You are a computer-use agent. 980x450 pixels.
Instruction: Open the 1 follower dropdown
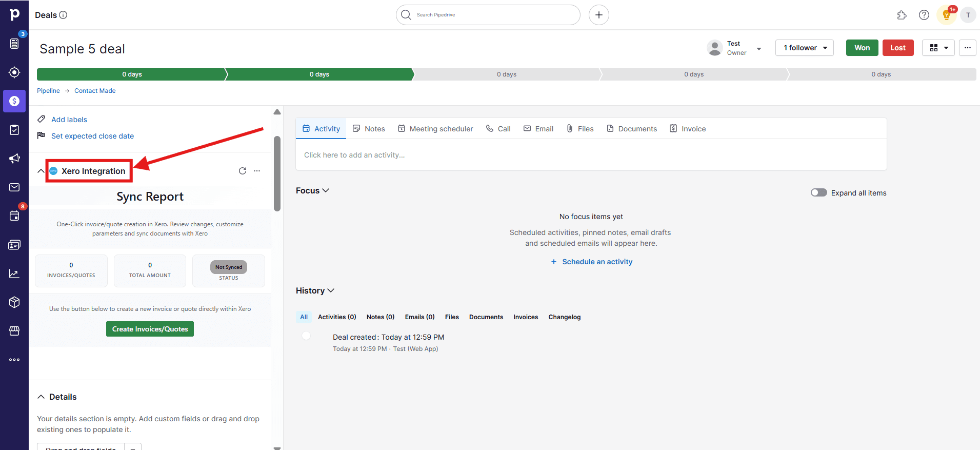pyautogui.click(x=805, y=48)
